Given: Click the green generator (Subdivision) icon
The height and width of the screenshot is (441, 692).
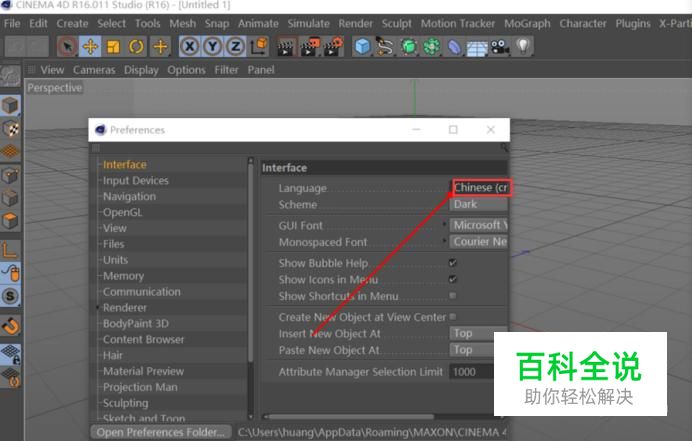Looking at the screenshot, I should (409, 46).
